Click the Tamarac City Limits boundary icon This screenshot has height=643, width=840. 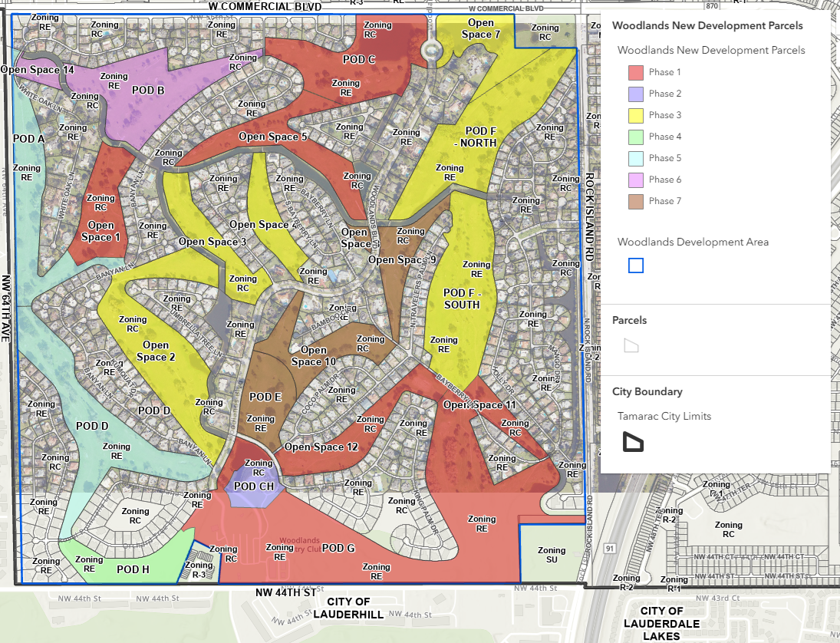click(633, 442)
